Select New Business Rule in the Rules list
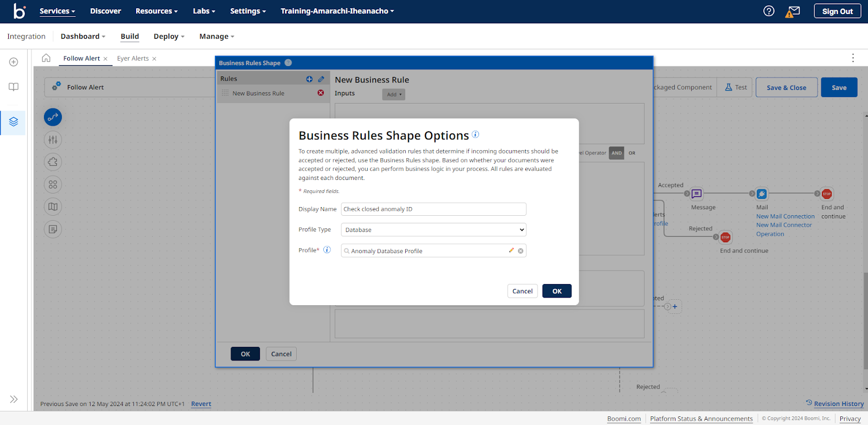This screenshot has width=868, height=425. pos(273,93)
